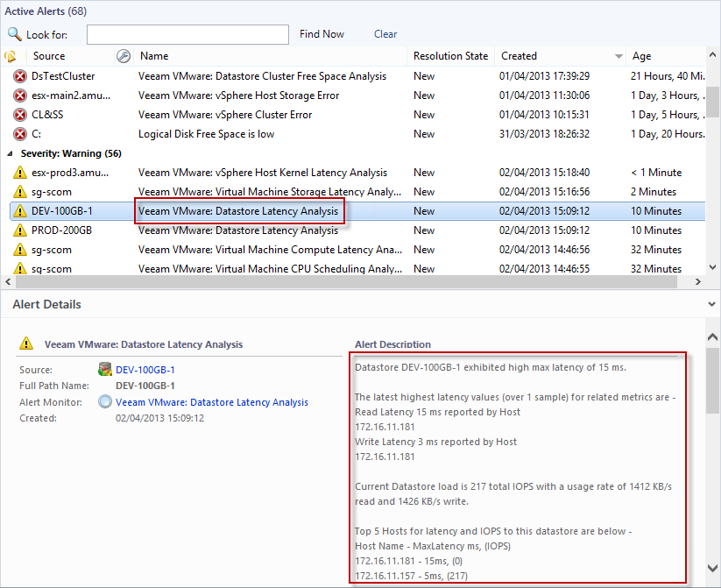
Task: Click the maintenance mode wrench column header
Action: click(x=124, y=56)
